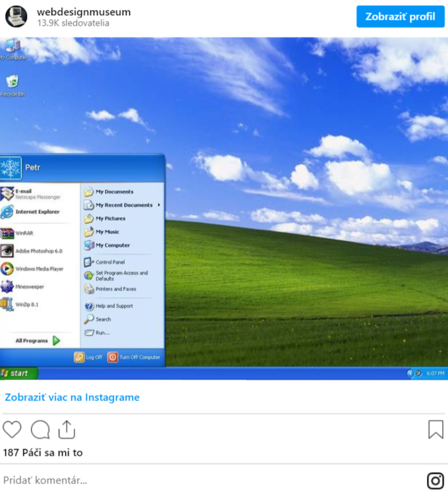
Task: Open My Documents folder icon
Action: point(89,192)
